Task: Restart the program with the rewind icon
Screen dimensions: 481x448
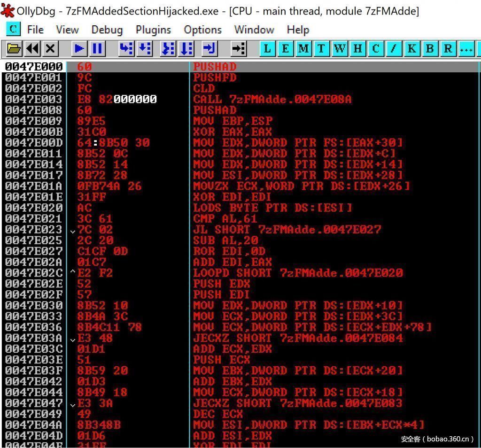Action: [32, 48]
